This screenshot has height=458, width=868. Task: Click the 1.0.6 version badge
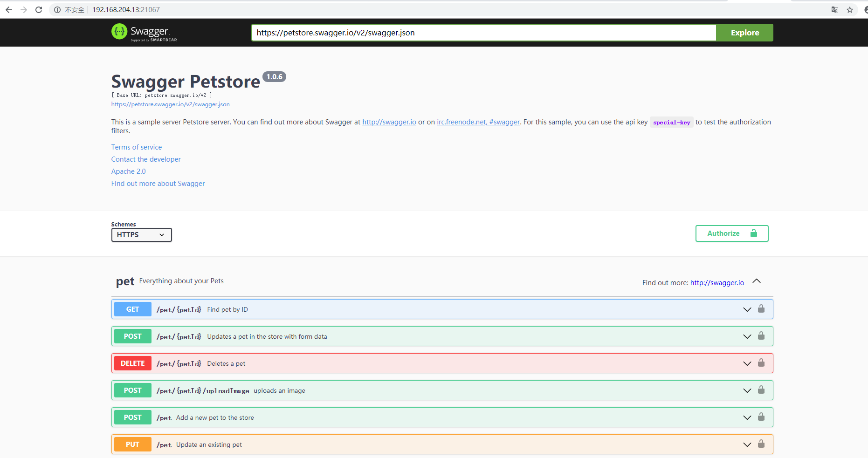click(275, 77)
